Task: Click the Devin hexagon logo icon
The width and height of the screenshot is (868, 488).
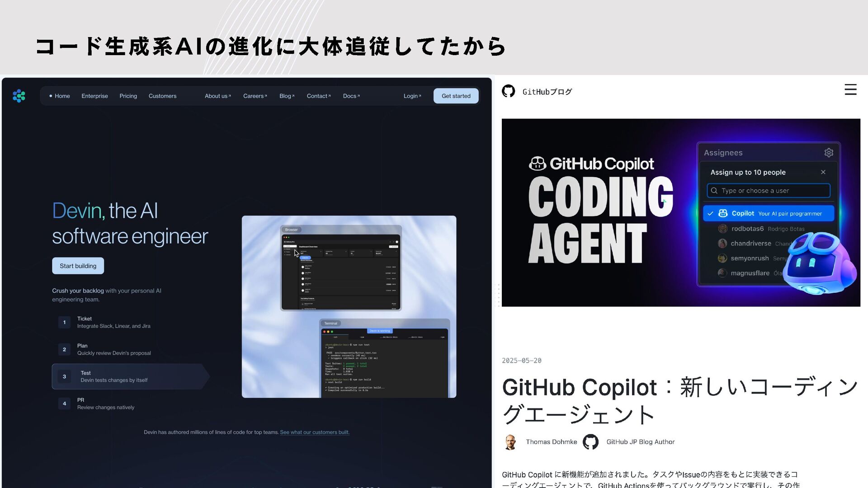Action: click(19, 96)
